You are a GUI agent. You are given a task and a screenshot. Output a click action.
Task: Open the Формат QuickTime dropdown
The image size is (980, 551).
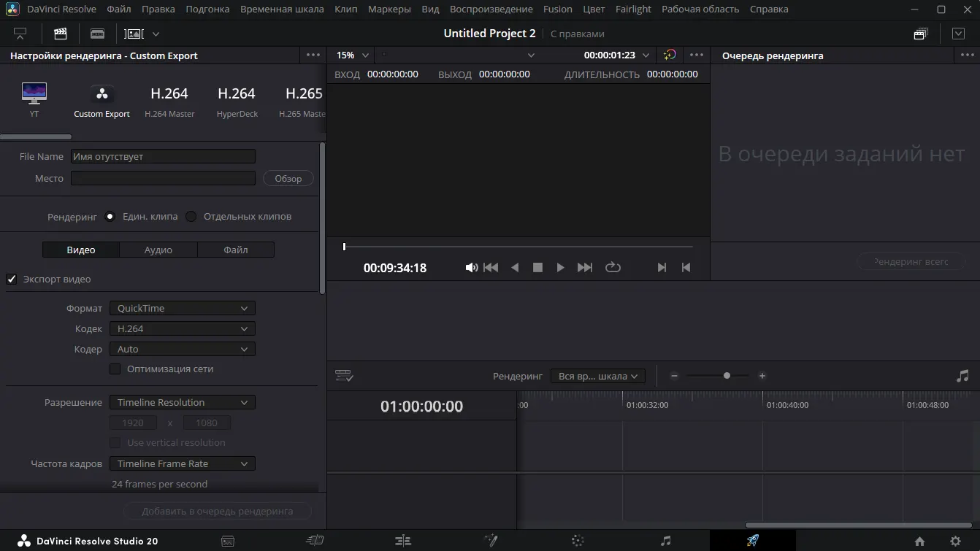182,309
